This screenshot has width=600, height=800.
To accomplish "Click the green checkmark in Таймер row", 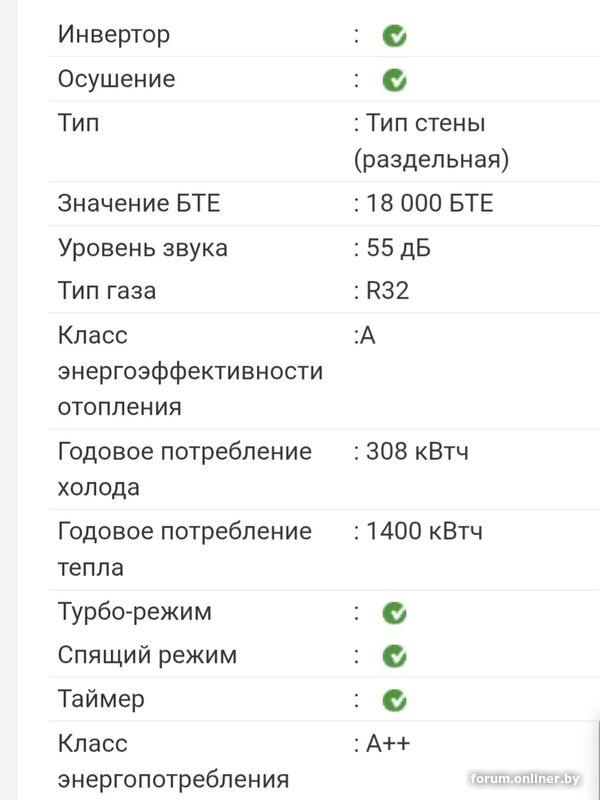I will (394, 700).
